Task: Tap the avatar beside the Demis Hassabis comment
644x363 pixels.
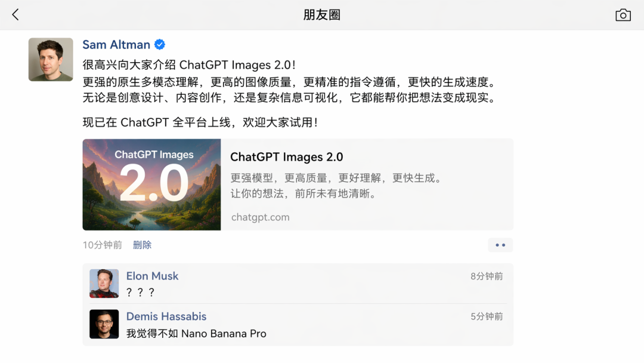Action: (104, 324)
